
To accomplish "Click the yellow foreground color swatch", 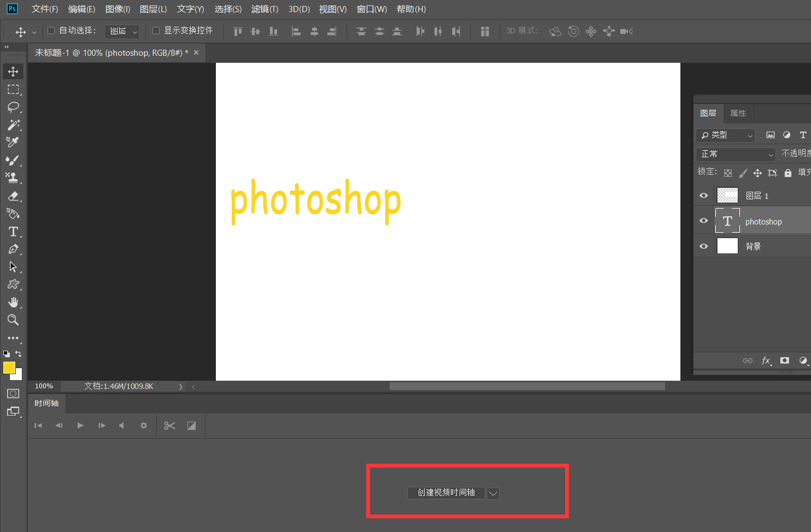I will (9, 368).
